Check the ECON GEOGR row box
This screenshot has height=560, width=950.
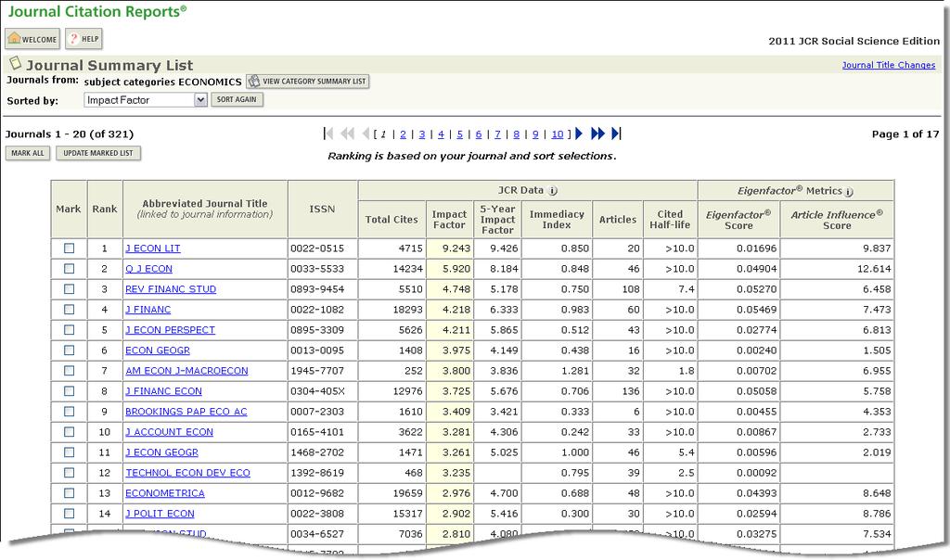click(x=69, y=350)
